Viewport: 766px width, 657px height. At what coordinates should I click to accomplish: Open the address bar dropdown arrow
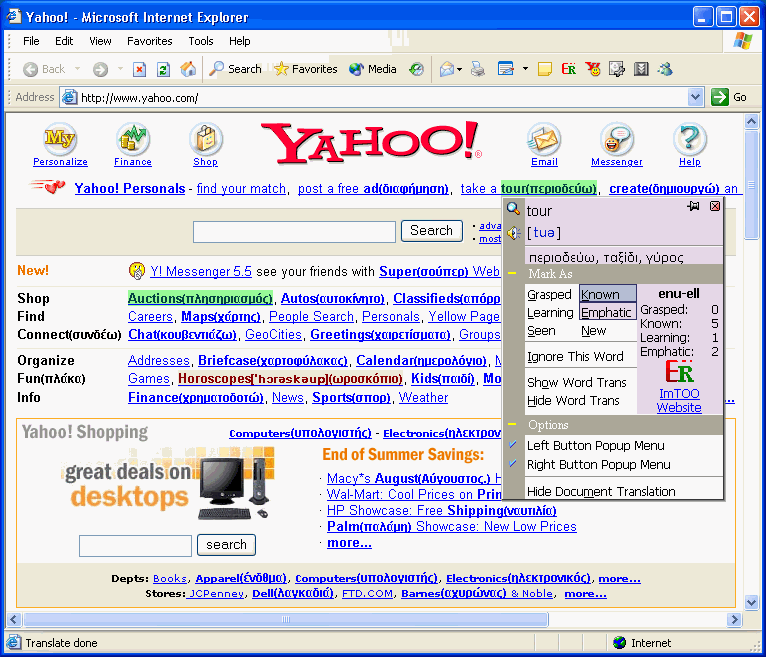[x=695, y=97]
